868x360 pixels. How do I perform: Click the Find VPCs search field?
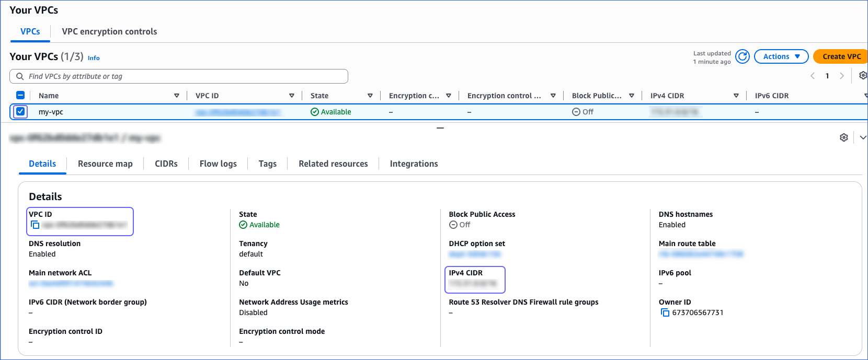coord(179,76)
